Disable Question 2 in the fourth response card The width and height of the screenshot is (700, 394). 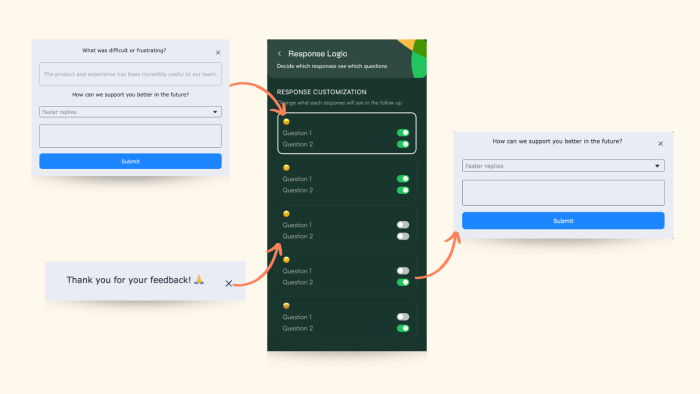[403, 282]
